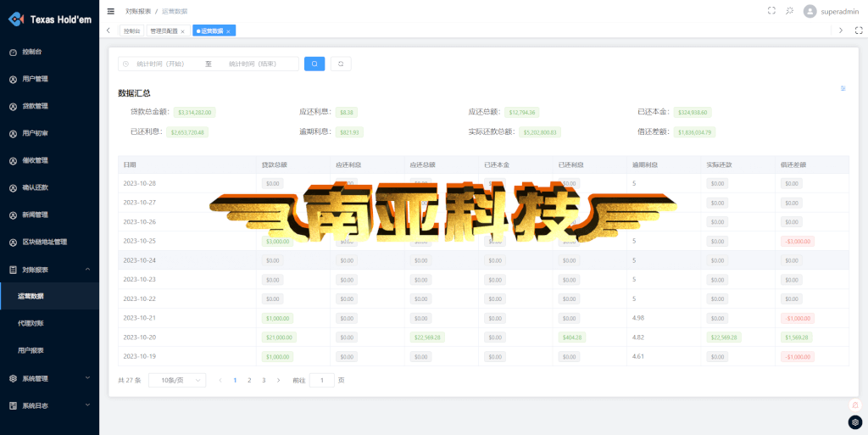
Task: Switch to the 管理员配置 tab
Action: [x=168, y=31]
